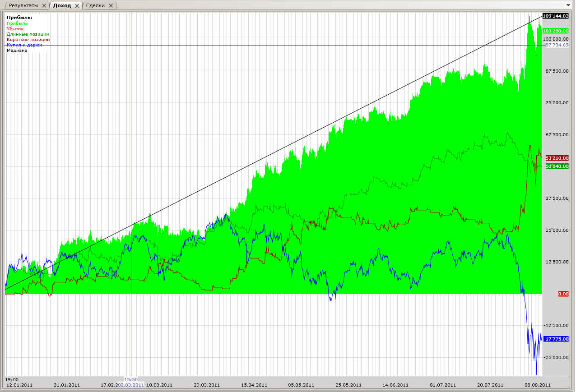576x392 pixels.
Task: Close the Доход tab
Action: (x=77, y=6)
